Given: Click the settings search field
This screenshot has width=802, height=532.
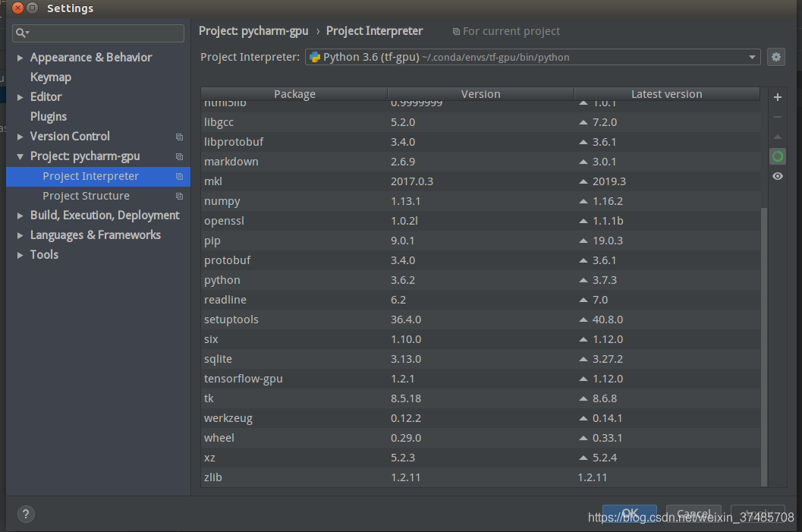Looking at the screenshot, I should click(98, 33).
